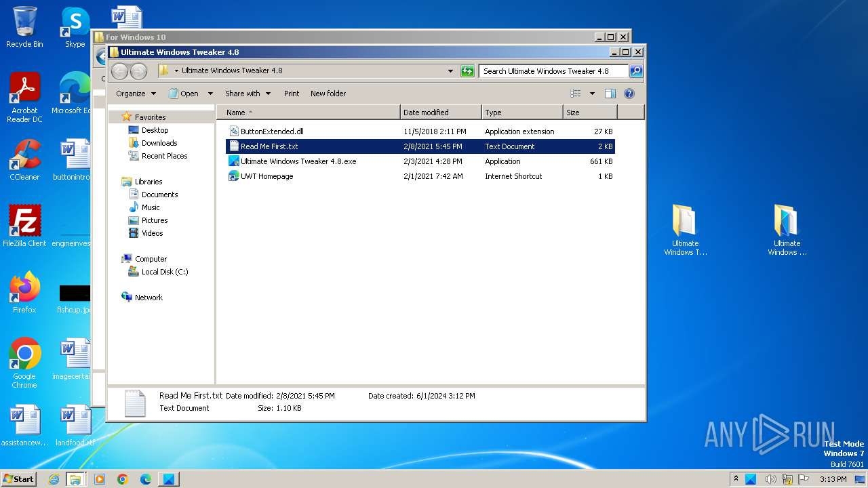868x488 pixels.
Task: Sort by the Name column header
Action: 309,113
